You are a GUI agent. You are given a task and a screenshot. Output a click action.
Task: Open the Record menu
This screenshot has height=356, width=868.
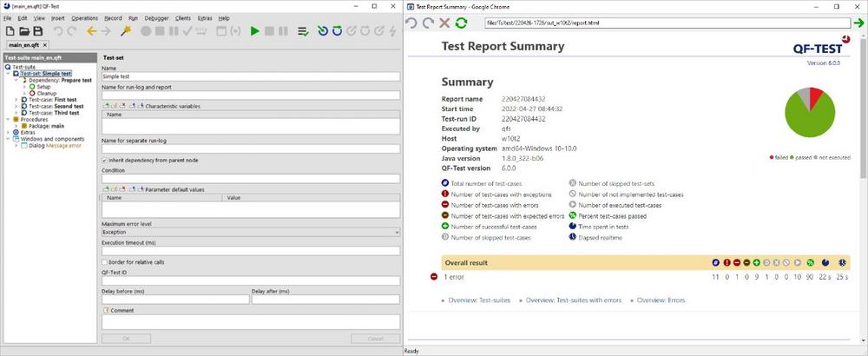point(113,18)
